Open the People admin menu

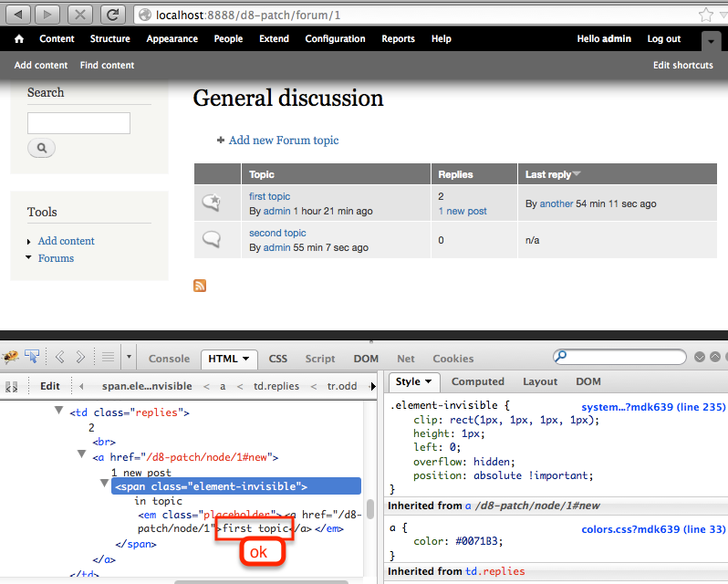click(228, 39)
